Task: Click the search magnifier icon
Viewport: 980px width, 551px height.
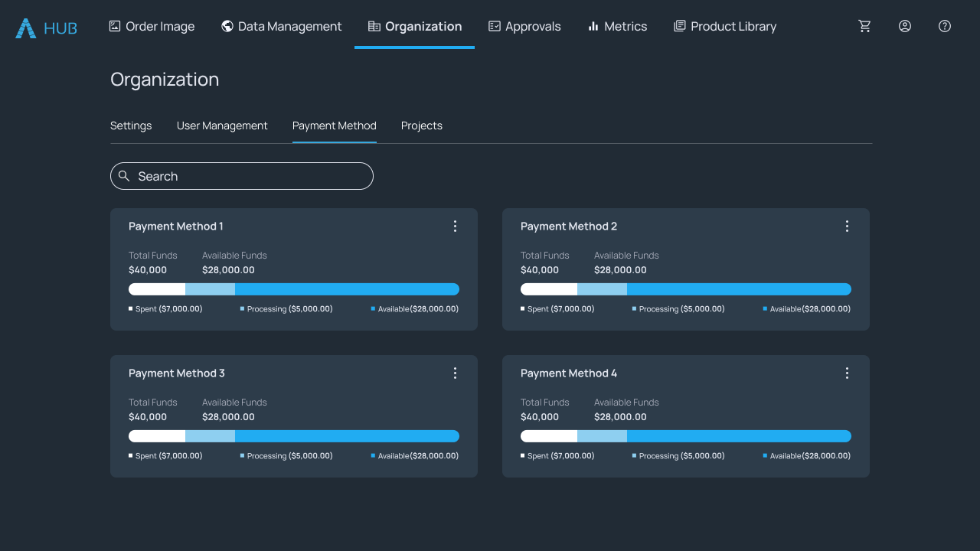Action: pos(124,176)
